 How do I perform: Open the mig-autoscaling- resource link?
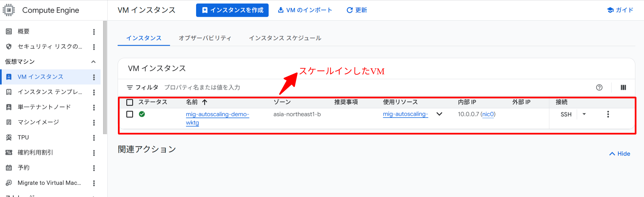click(405, 114)
